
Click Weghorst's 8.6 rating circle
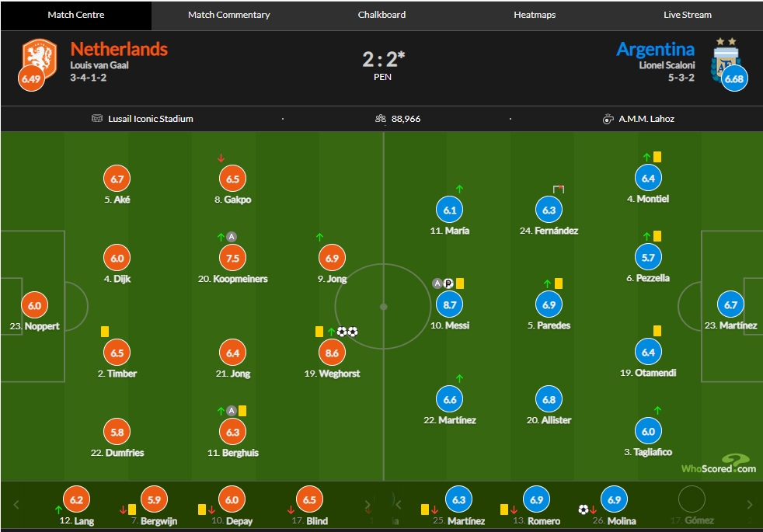(332, 353)
